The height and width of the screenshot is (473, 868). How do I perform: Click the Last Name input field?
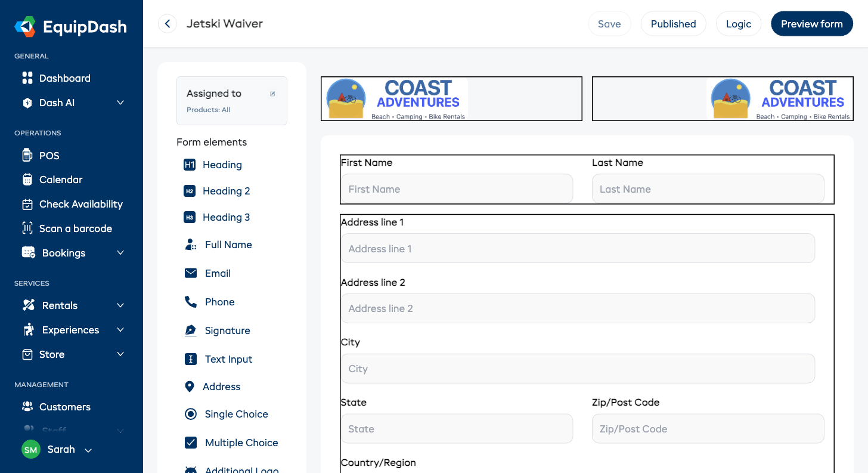(x=708, y=189)
